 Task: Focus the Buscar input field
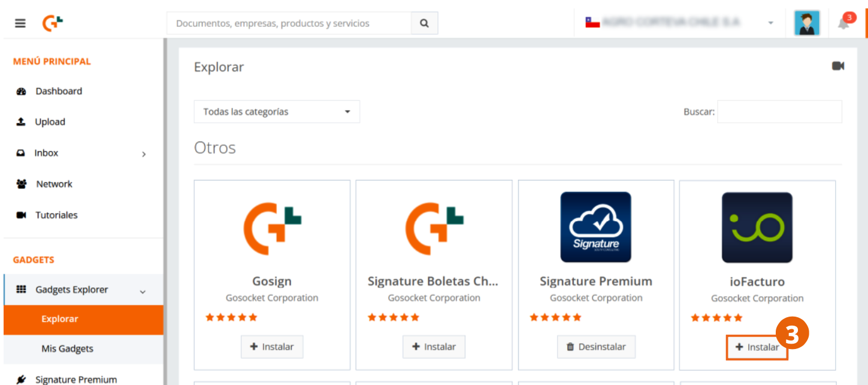(779, 112)
